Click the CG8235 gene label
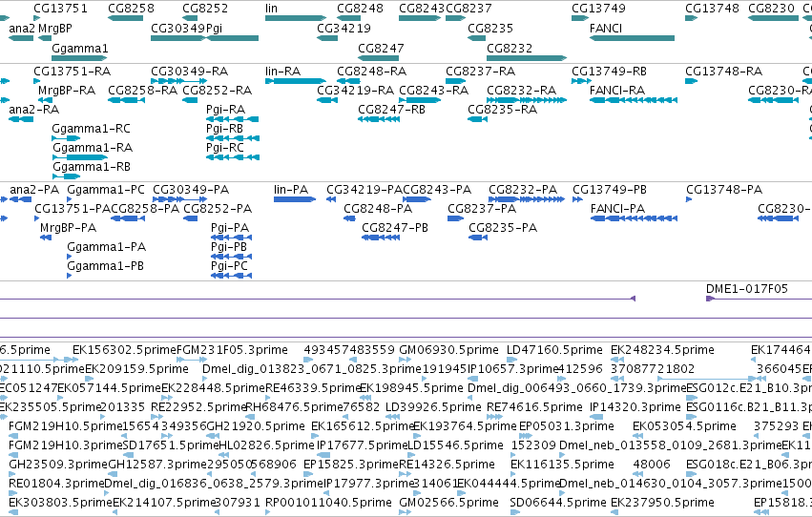 pos(490,28)
